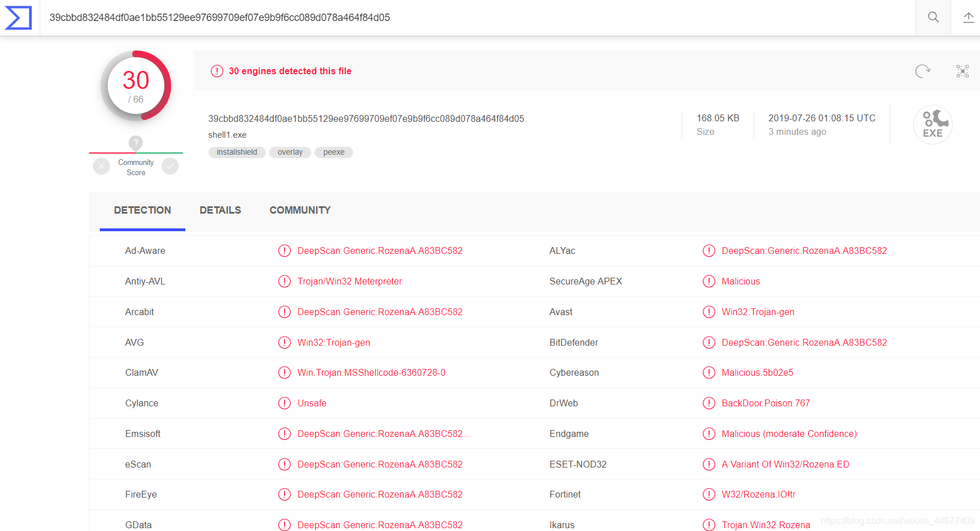Click warning icon in DrWeb row

tap(709, 403)
